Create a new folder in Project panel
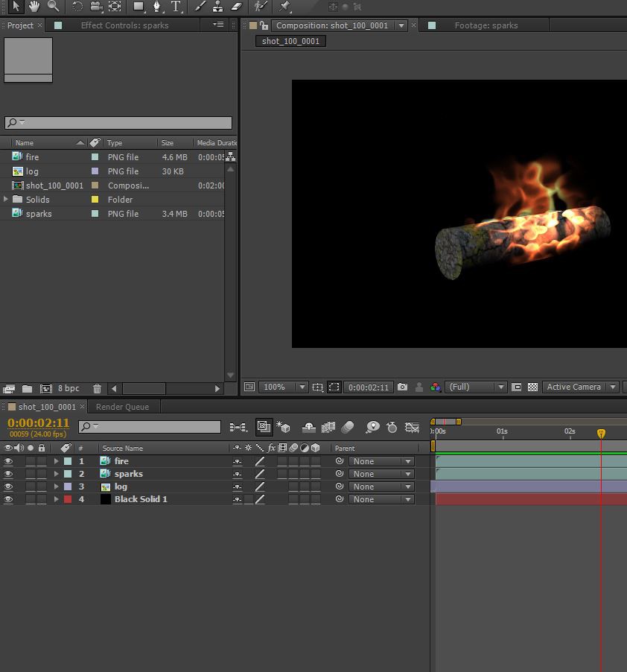 pyautogui.click(x=27, y=389)
